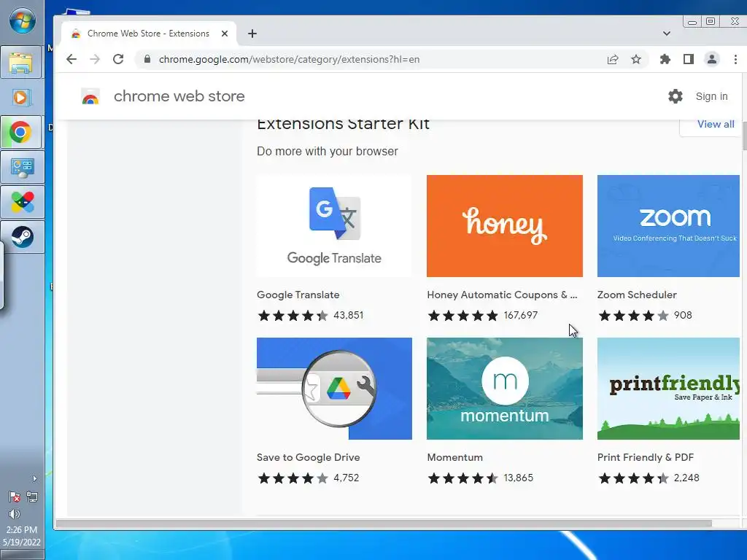This screenshot has height=560, width=747.
Task: Go back using the browser back arrow
Action: pyautogui.click(x=71, y=59)
